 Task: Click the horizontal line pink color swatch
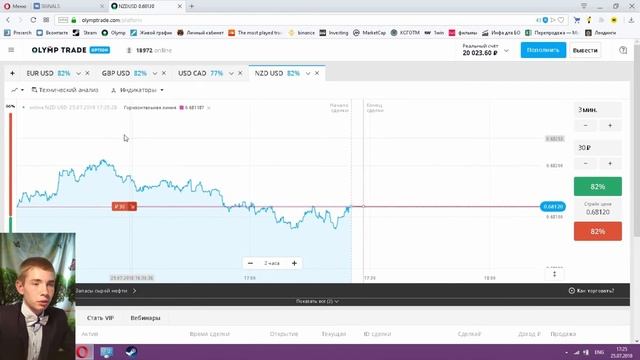pyautogui.click(x=182, y=108)
